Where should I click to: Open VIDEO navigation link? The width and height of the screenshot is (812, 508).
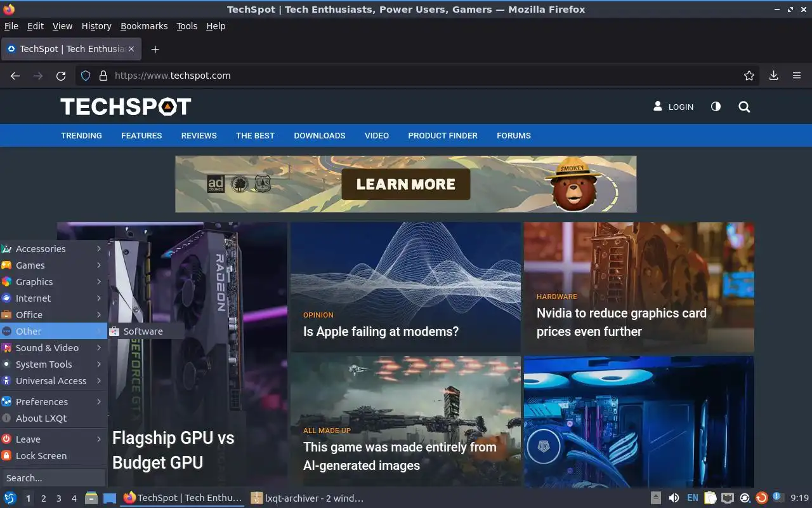point(377,136)
